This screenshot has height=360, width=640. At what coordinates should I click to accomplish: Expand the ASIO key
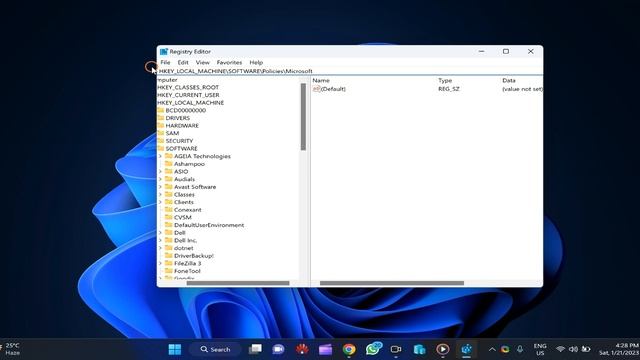coord(160,171)
